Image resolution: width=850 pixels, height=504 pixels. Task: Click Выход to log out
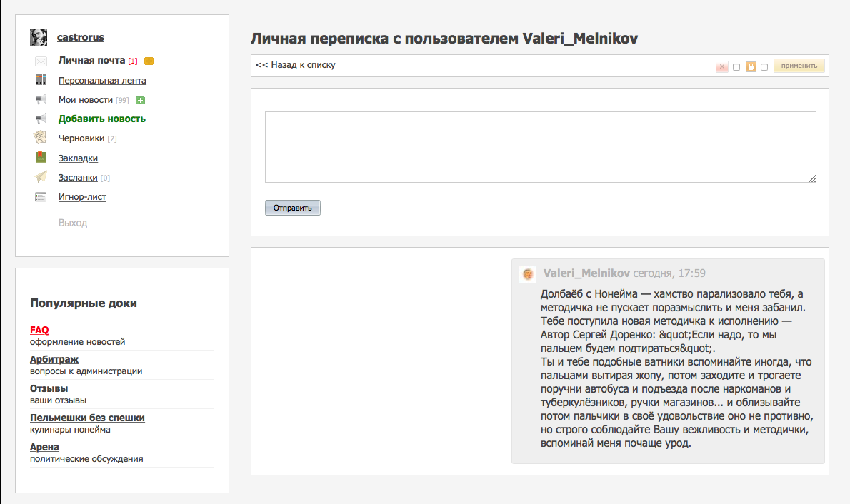pos(73,223)
